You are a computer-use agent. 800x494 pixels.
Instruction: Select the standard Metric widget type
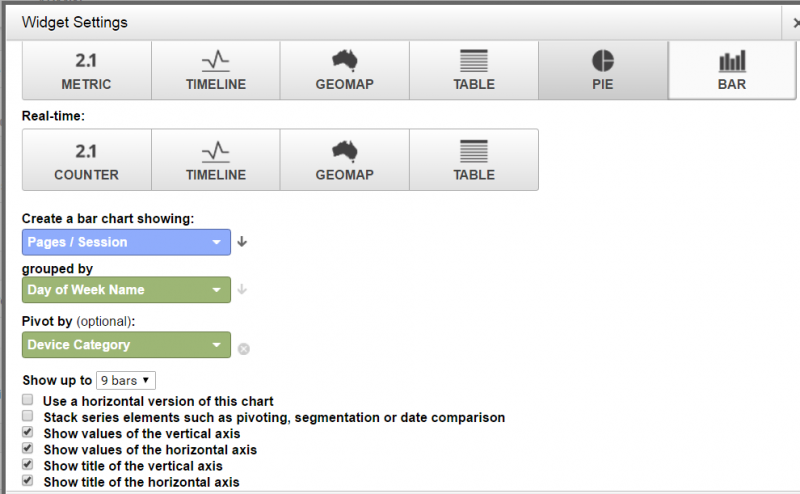click(87, 70)
